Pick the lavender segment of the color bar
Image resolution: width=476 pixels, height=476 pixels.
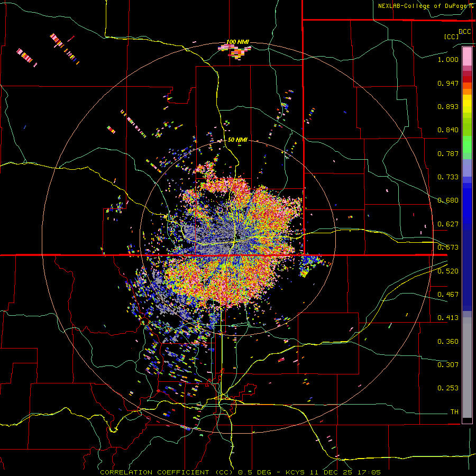[467, 168]
